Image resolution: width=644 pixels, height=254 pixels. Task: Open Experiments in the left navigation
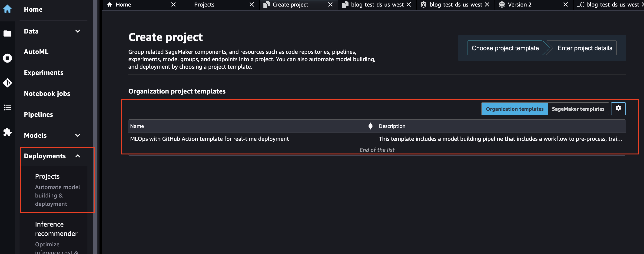click(x=43, y=73)
